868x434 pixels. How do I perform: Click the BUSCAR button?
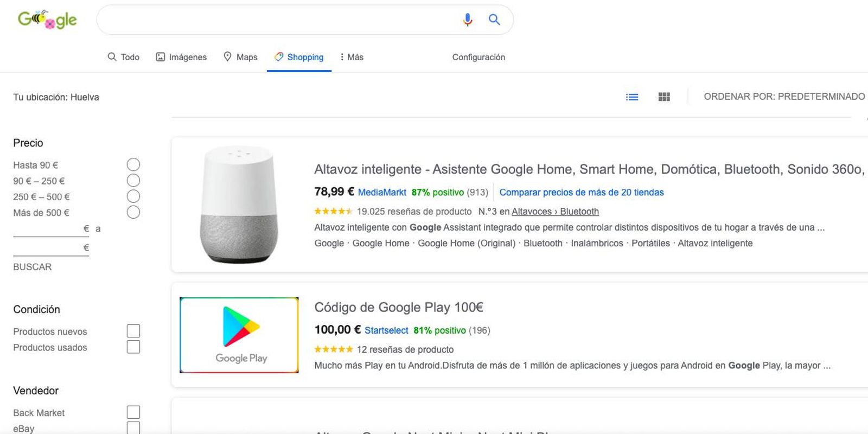tap(31, 266)
